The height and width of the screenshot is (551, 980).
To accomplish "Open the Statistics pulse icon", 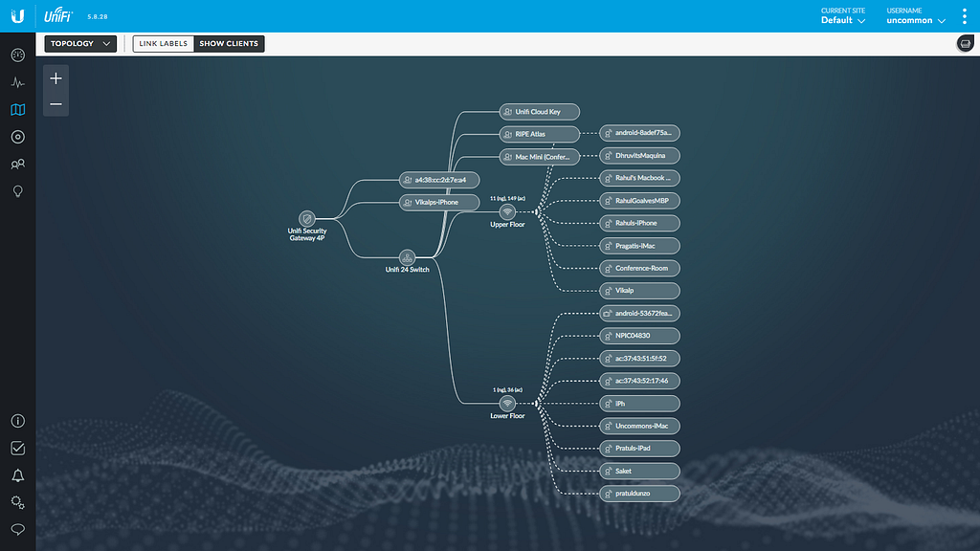I will click(17, 82).
